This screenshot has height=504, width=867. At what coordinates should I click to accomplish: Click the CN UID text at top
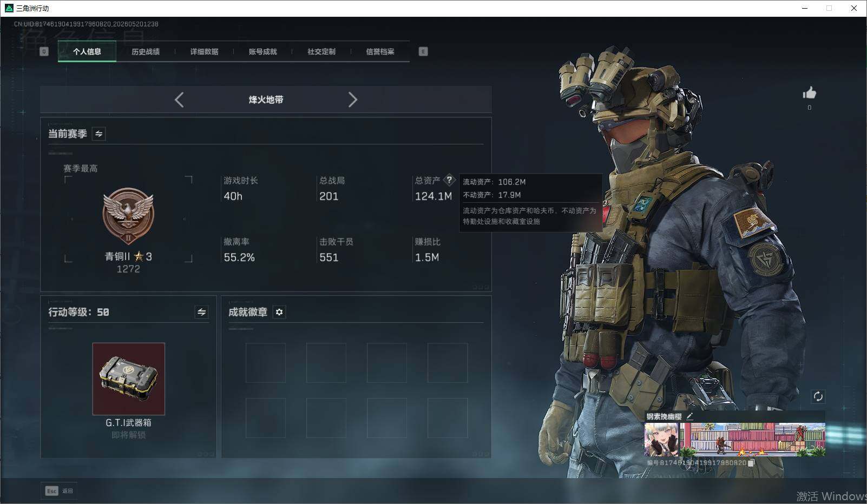pyautogui.click(x=86, y=24)
